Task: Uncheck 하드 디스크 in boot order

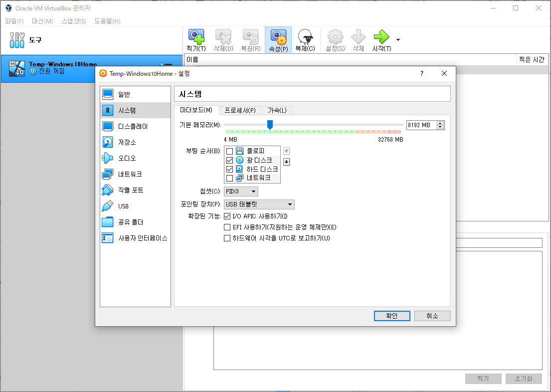Action: [x=229, y=169]
